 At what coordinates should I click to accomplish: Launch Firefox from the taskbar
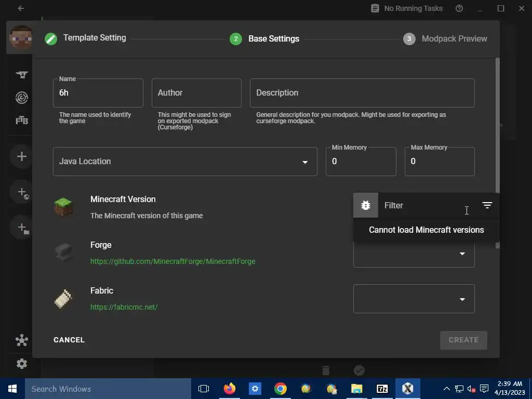click(x=229, y=389)
